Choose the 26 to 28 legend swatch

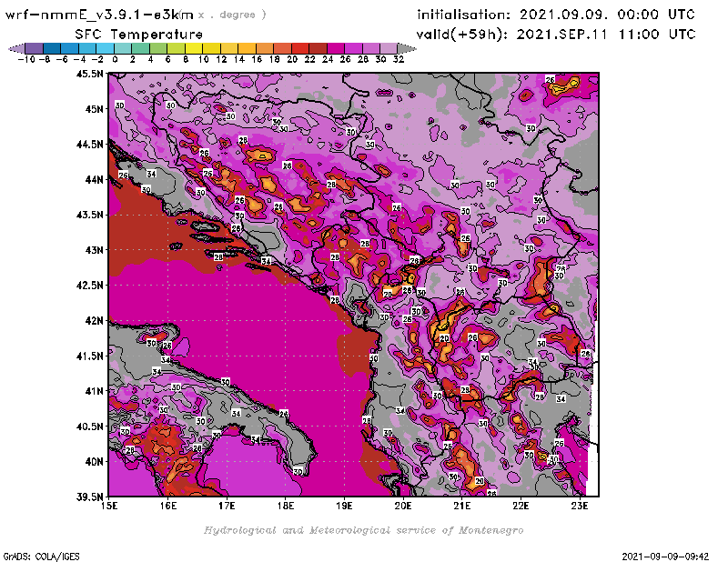coord(353,48)
